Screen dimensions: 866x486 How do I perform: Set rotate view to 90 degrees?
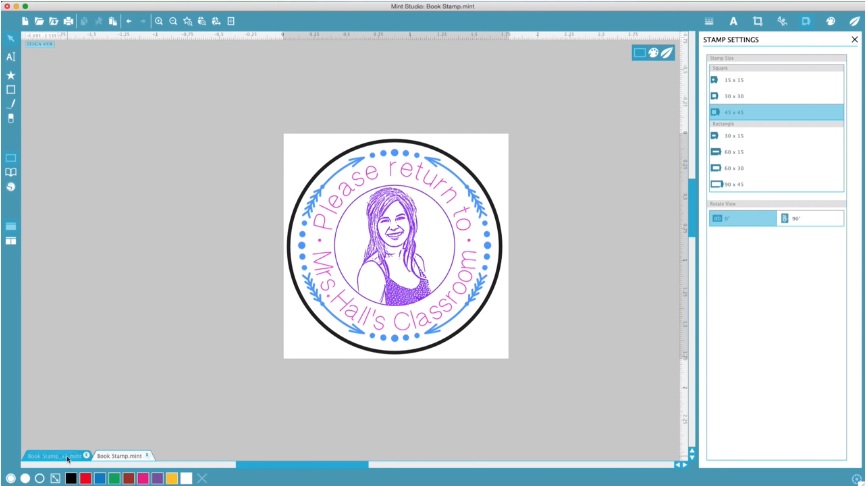[810, 218]
